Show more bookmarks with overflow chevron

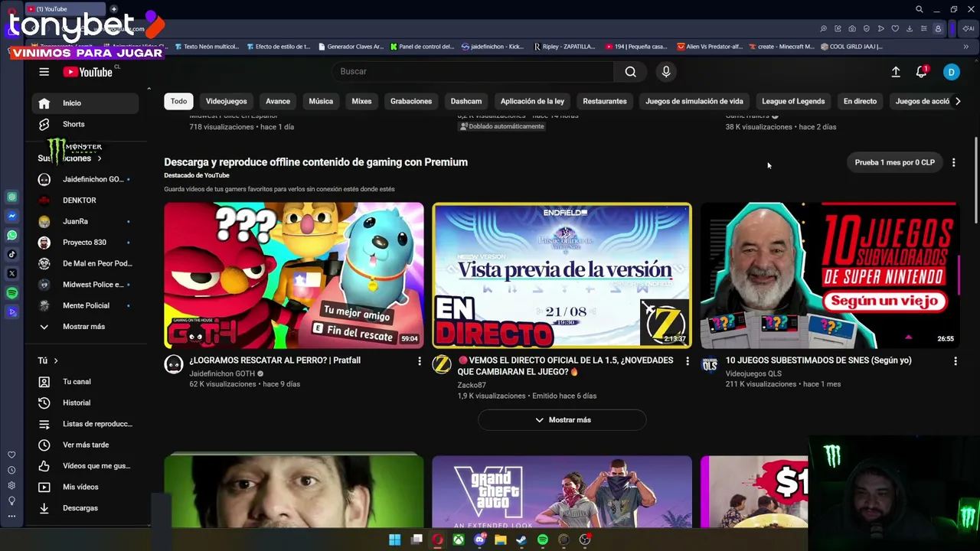tap(965, 47)
